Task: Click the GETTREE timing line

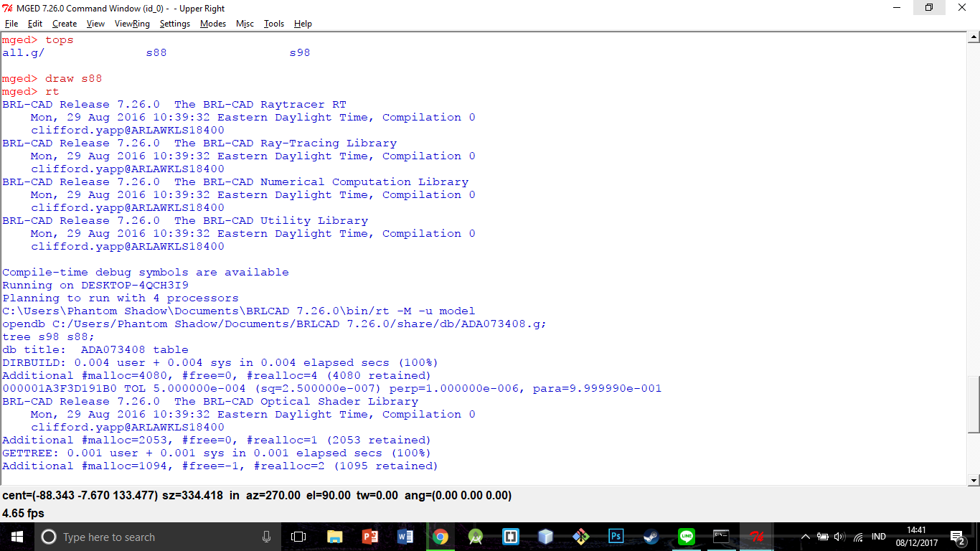Action: pos(217,453)
